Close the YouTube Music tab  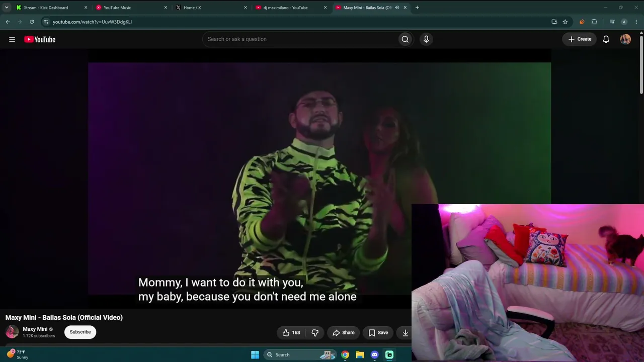pos(166,8)
